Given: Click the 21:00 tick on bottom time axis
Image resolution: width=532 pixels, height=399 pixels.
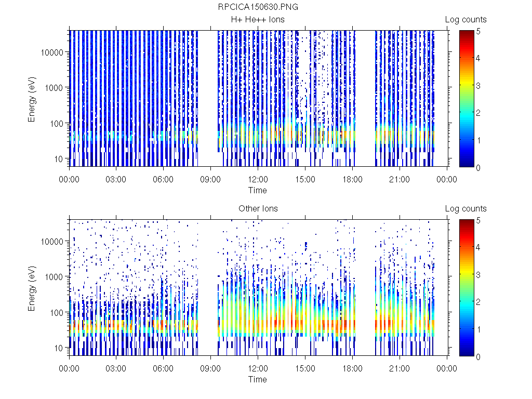Looking at the screenshot, I should click(400, 369).
